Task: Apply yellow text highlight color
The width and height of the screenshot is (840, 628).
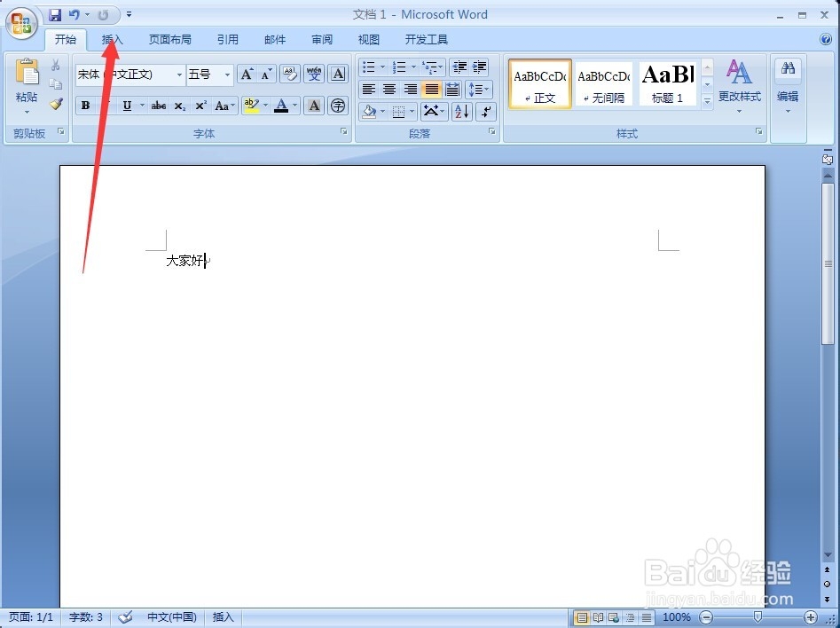Action: (x=251, y=106)
